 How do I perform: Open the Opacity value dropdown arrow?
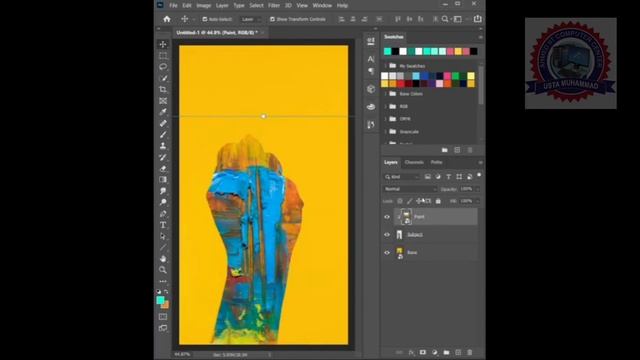click(x=477, y=189)
